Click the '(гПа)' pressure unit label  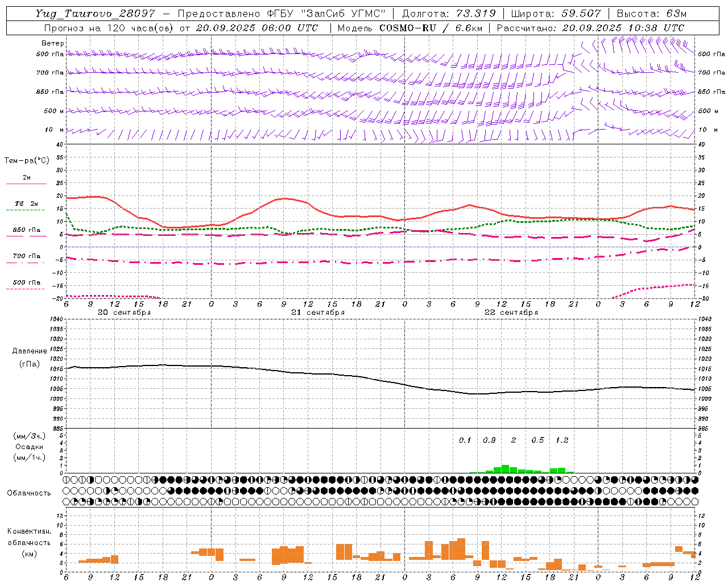[x=30, y=364]
